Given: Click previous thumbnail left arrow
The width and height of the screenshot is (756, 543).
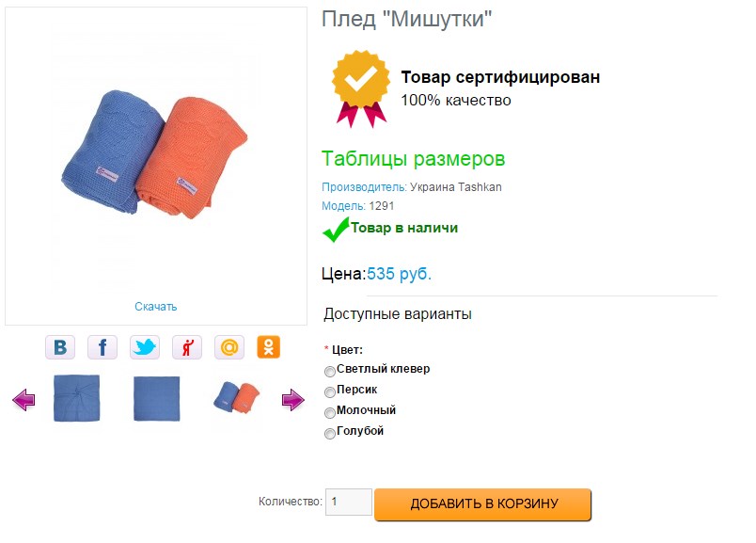Looking at the screenshot, I should 24,400.
